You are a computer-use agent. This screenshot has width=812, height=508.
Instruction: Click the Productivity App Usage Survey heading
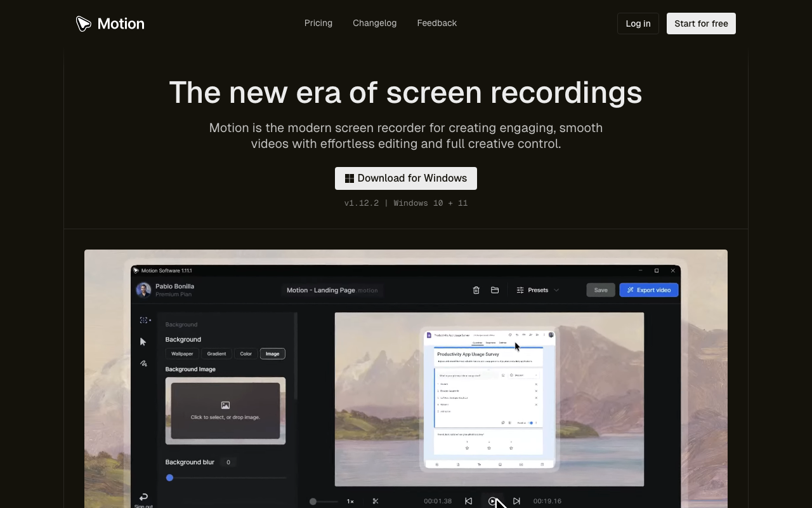[x=468, y=354]
